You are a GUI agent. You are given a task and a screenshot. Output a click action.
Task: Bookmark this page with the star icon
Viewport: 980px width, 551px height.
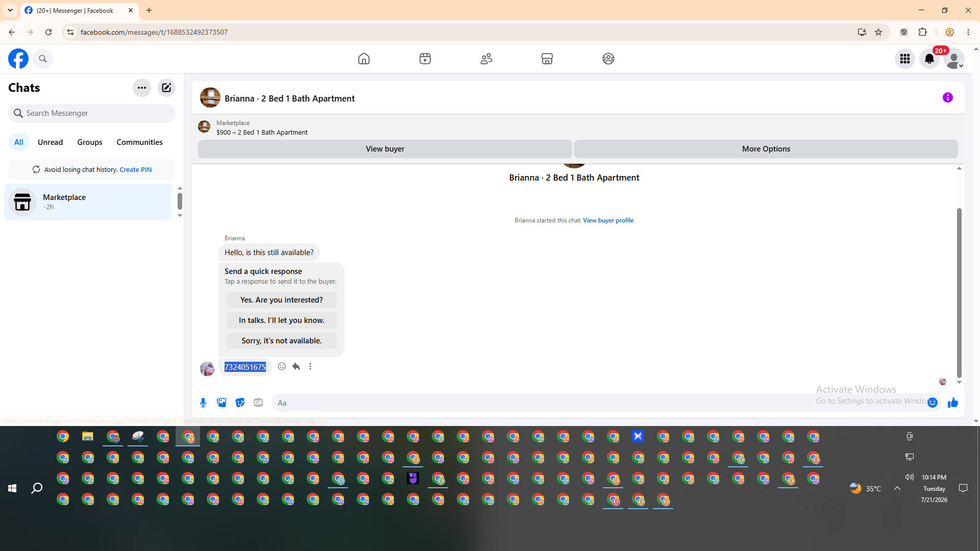coord(878,32)
